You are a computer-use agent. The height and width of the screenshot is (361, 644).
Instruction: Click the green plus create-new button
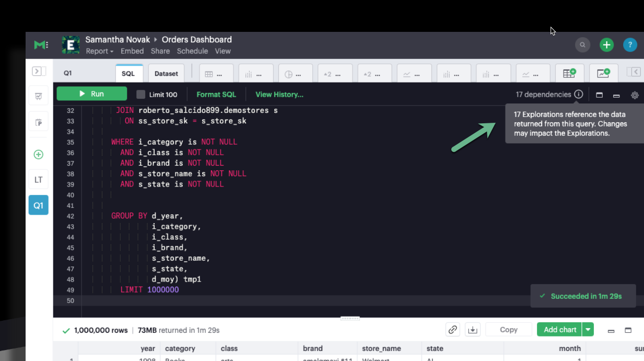(x=606, y=45)
